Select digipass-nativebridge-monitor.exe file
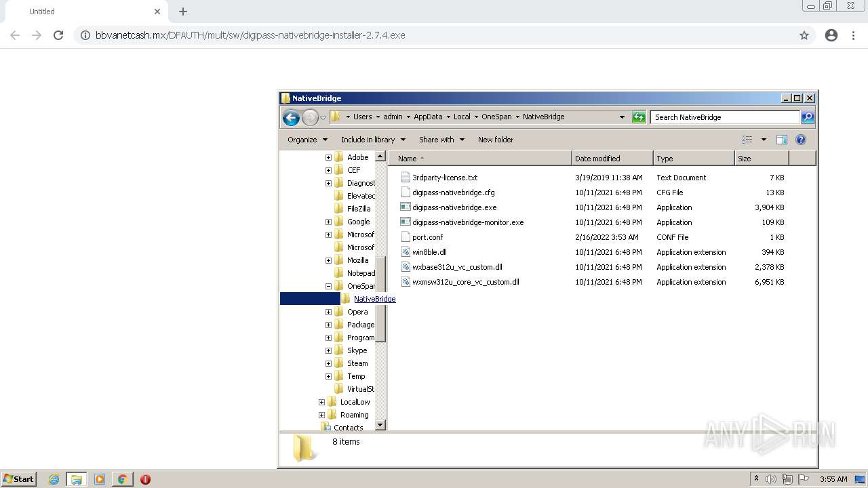The width and height of the screenshot is (868, 488). click(x=468, y=222)
